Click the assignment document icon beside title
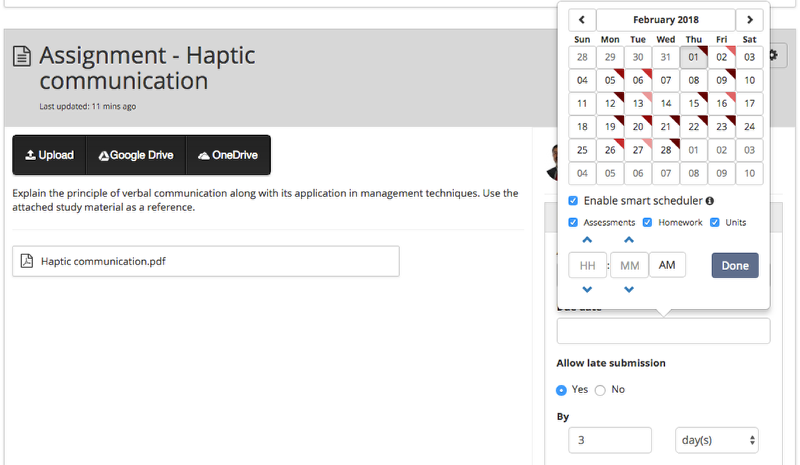The height and width of the screenshot is (465, 800). click(x=22, y=56)
